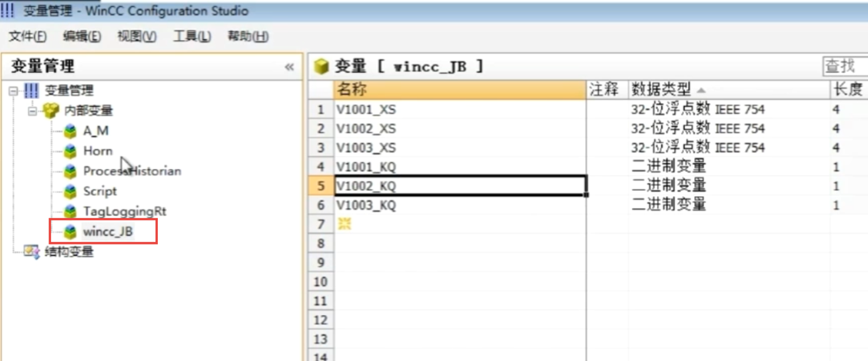Click the Horn tag group icon
868x361 pixels.
pos(70,151)
